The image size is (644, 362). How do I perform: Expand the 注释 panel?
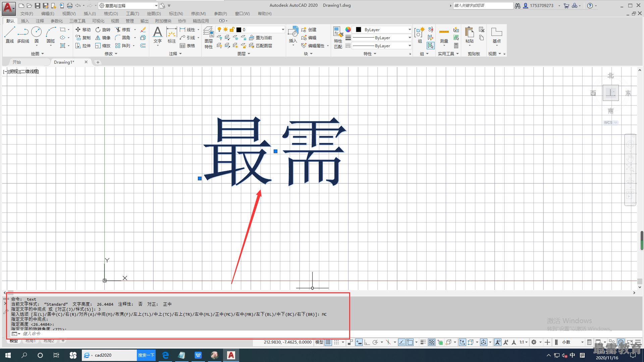pyautogui.click(x=175, y=54)
